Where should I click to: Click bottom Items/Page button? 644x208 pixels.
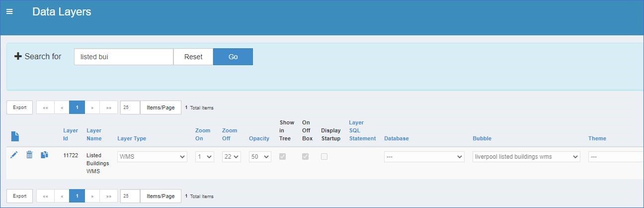point(161,196)
